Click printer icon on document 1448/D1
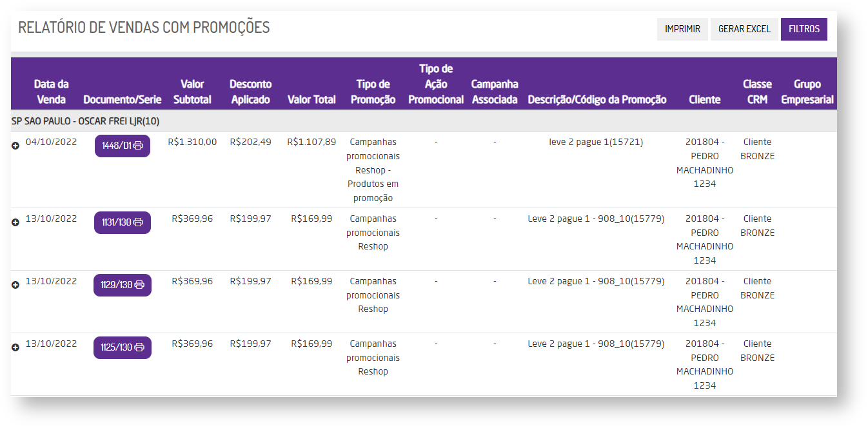The width and height of the screenshot is (868, 428). pyautogui.click(x=139, y=146)
